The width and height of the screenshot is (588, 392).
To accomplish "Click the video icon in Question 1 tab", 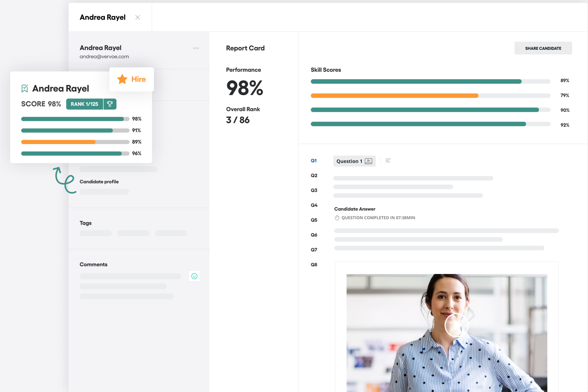I will pos(368,161).
